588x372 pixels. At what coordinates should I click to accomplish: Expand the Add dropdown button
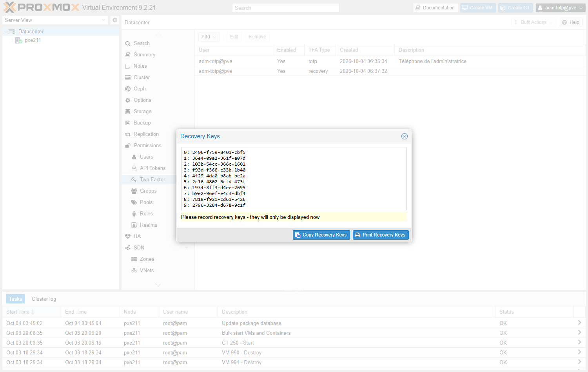[x=209, y=37]
